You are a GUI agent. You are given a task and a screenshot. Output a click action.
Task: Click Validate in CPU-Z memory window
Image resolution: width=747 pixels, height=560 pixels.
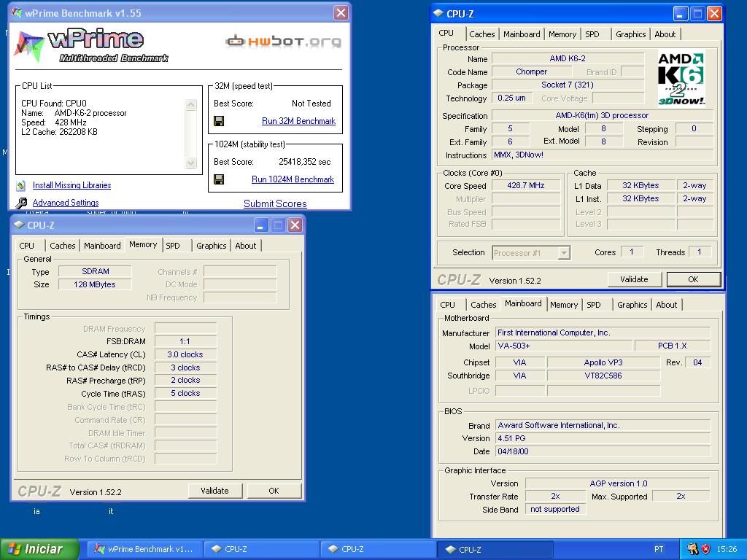[215, 491]
